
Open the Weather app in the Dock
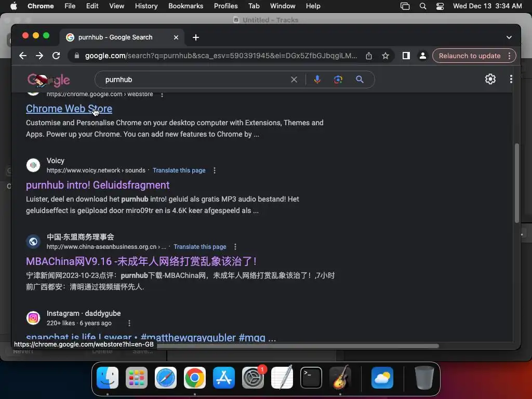click(382, 378)
